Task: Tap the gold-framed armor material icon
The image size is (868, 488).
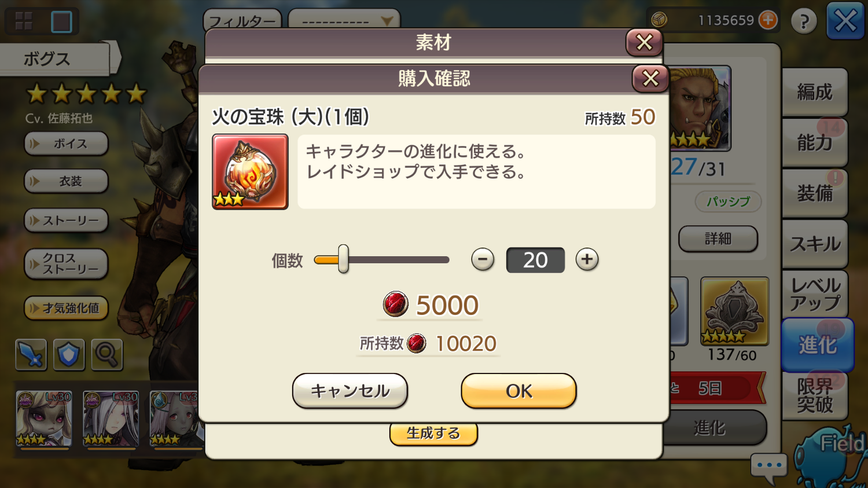Action: pyautogui.click(x=734, y=311)
